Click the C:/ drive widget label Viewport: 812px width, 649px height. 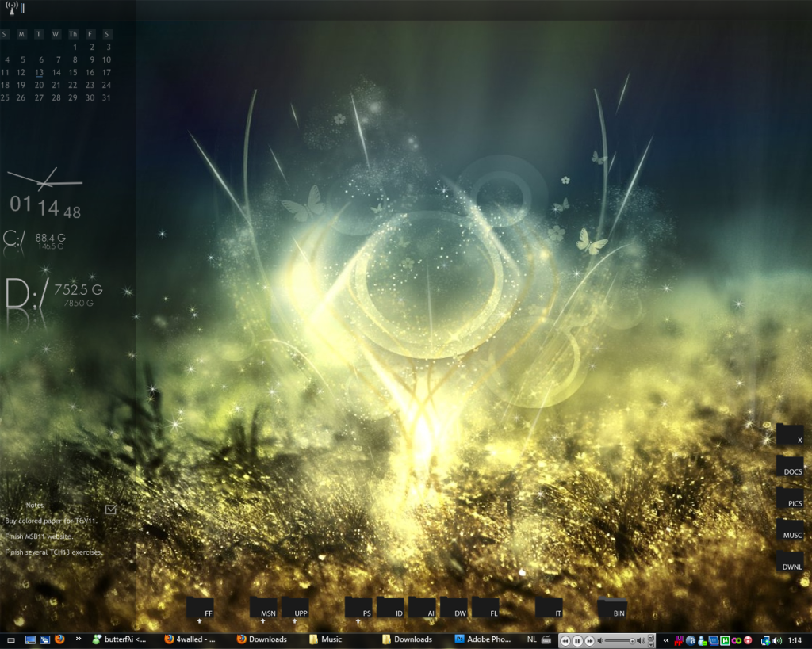point(13,240)
